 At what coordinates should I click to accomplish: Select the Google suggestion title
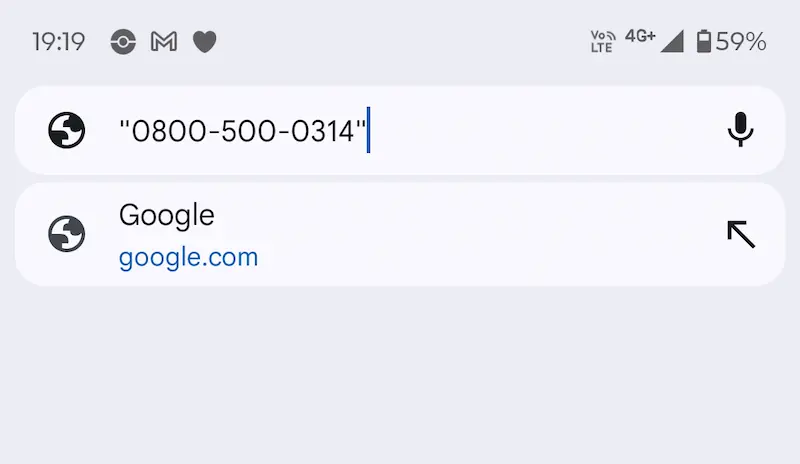coord(167,214)
